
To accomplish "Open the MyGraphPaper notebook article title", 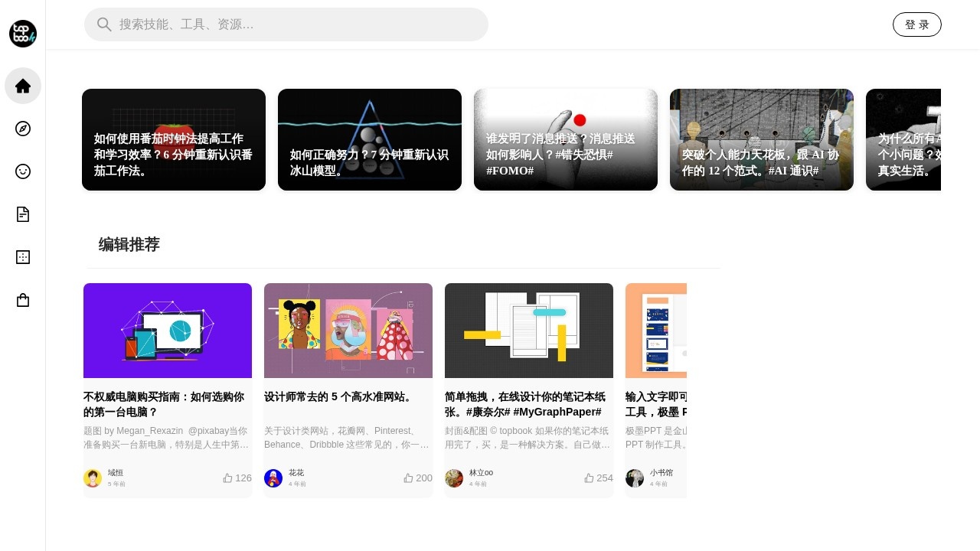I will (x=525, y=404).
